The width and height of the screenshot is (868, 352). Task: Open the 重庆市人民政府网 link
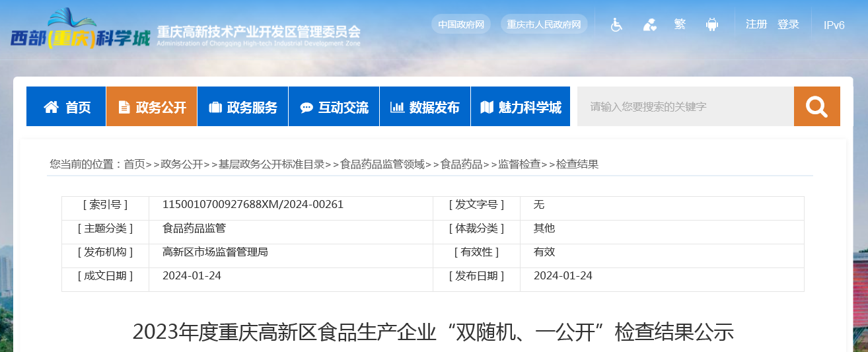click(544, 24)
